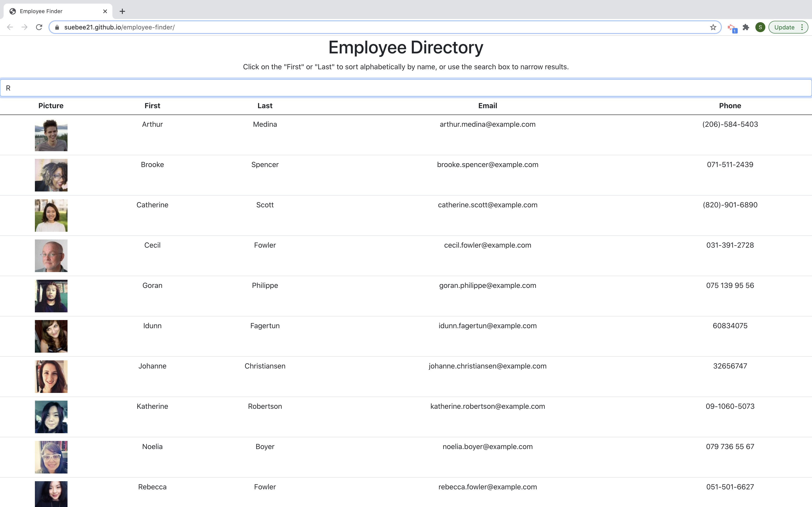Screen dimensions: 812x507
Task: Click Brooke Spencer's profile picture
Action: pyautogui.click(x=51, y=175)
